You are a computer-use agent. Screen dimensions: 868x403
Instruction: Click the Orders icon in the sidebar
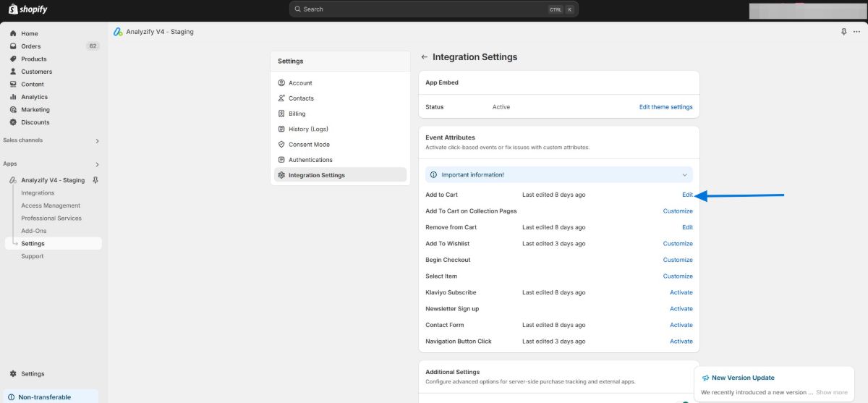click(x=13, y=46)
